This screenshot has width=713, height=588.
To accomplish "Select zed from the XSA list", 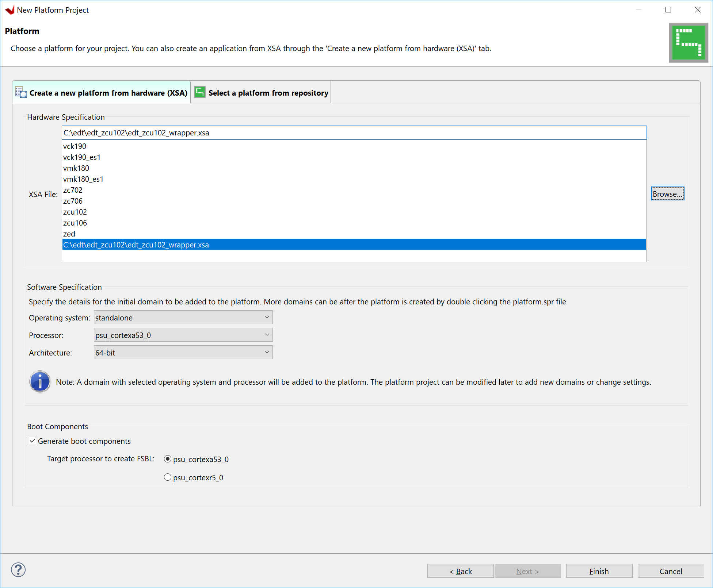I will 354,234.
